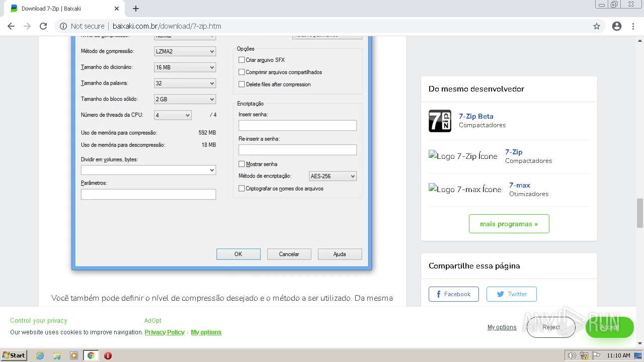This screenshot has width=644, height=362.
Task: Reject cookies with Reject button
Action: 551,327
